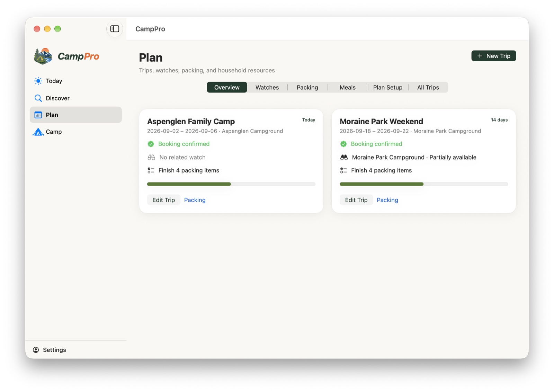This screenshot has width=554, height=392.
Task: Click the plus icon in New Trip
Action: [x=480, y=56]
